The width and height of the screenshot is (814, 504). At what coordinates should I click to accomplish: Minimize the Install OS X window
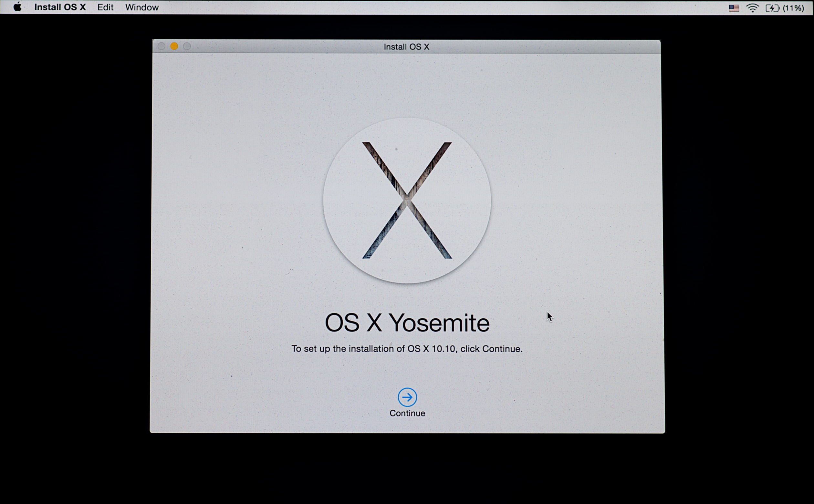(174, 46)
